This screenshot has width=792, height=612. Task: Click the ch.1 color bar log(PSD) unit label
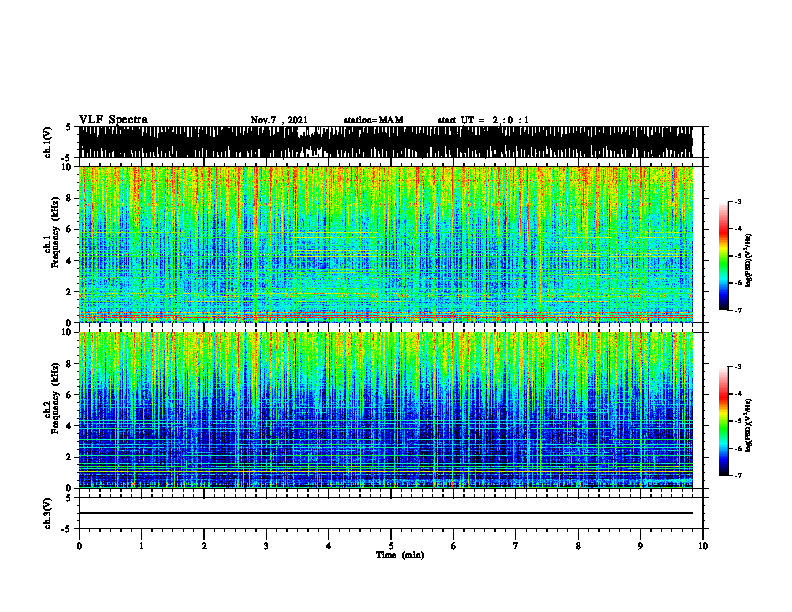(748, 260)
